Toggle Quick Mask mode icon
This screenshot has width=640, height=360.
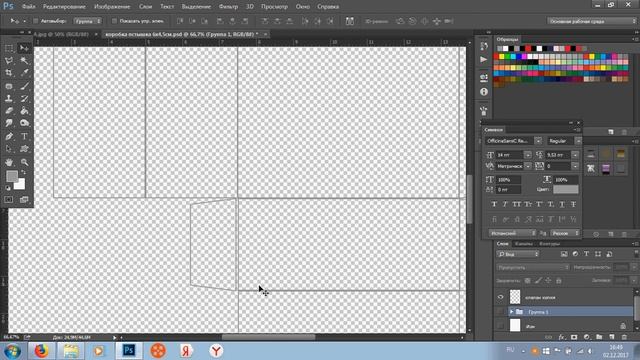pyautogui.click(x=9, y=200)
